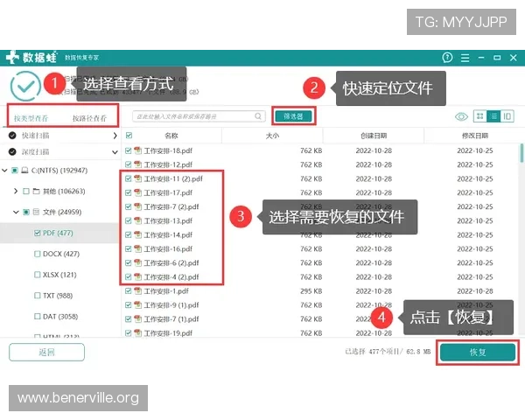Click PDF icon of 工作安排-1.pdf
The height and width of the screenshot is (420, 525).
point(137,290)
